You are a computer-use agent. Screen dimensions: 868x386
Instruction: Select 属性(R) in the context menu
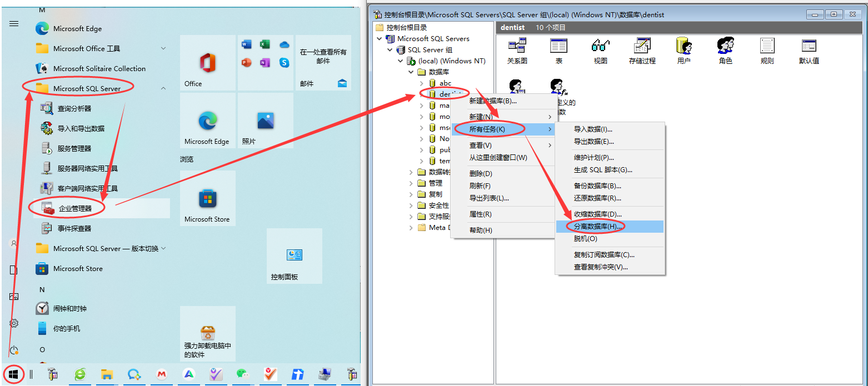[x=503, y=214]
